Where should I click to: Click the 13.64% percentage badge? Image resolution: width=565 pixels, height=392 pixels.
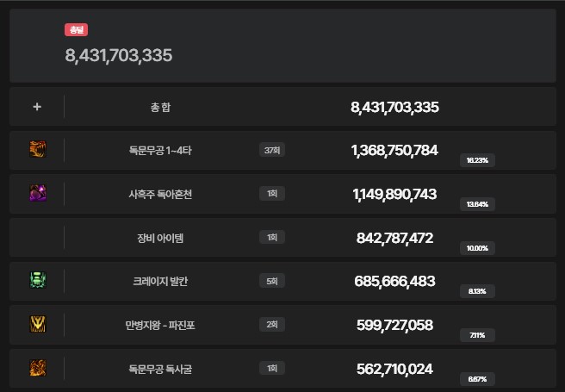coord(476,204)
